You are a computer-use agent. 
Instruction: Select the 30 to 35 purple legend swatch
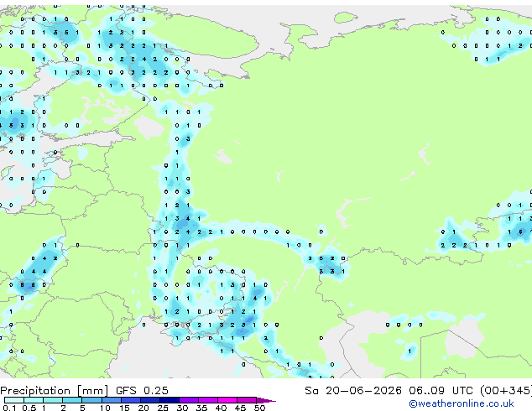189,400
